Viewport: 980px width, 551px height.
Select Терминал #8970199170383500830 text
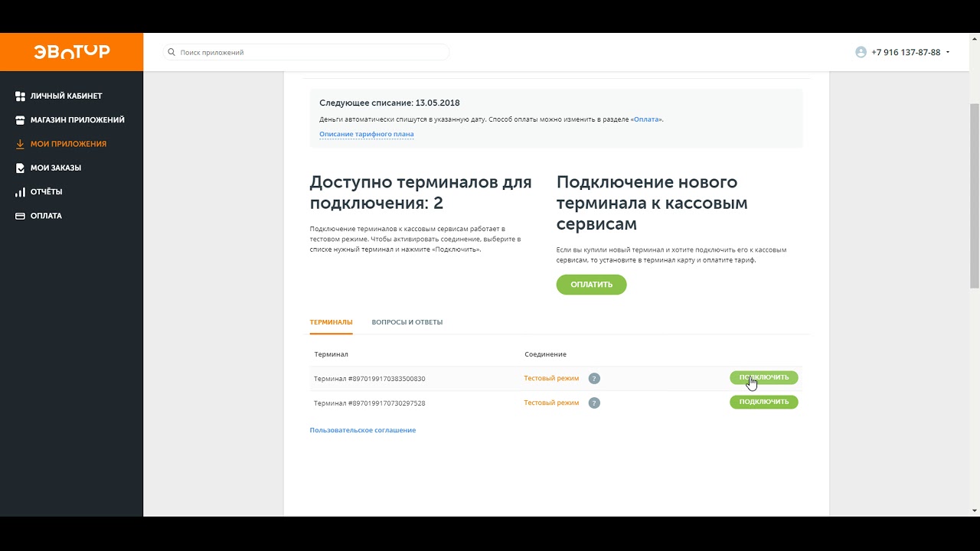369,379
